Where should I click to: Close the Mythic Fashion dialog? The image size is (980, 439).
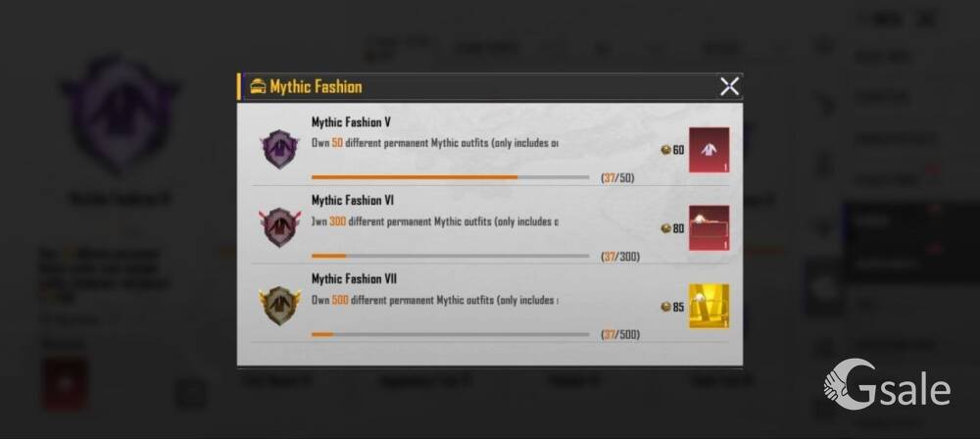729,86
